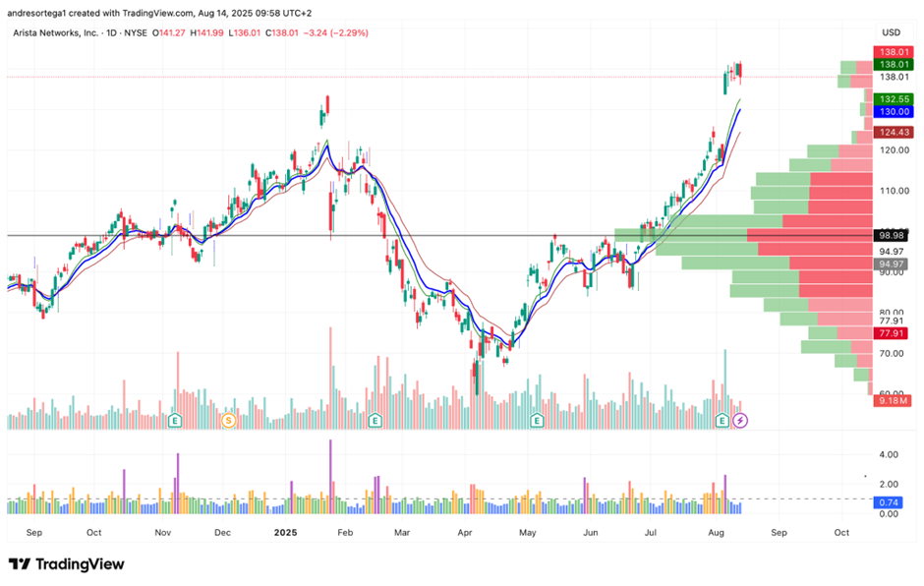Click the Apr label on time axis

click(465, 532)
